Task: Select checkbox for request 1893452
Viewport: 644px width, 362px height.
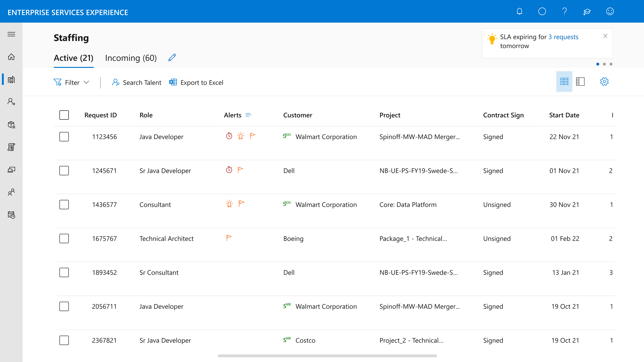Action: pos(64,272)
